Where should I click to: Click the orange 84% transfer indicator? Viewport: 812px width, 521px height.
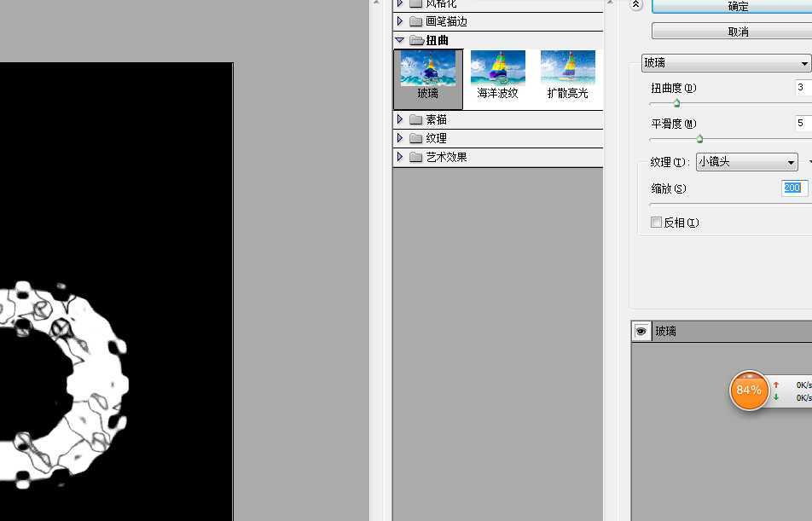(749, 391)
